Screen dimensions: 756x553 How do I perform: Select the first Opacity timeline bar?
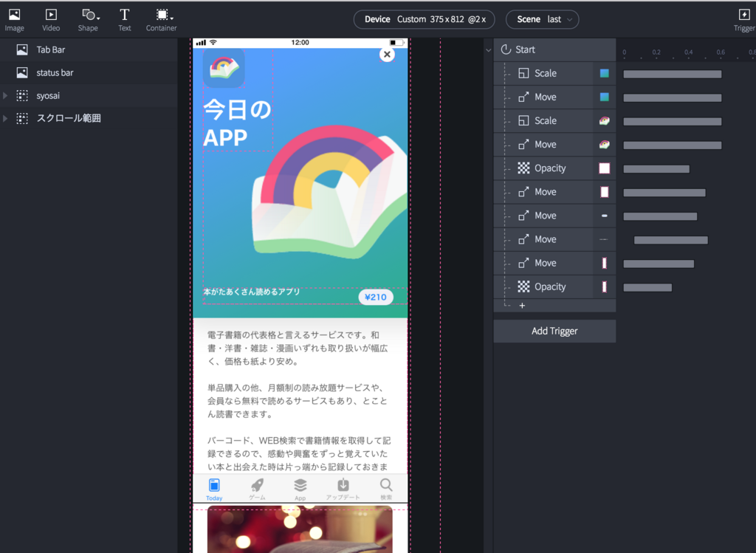[x=656, y=169]
